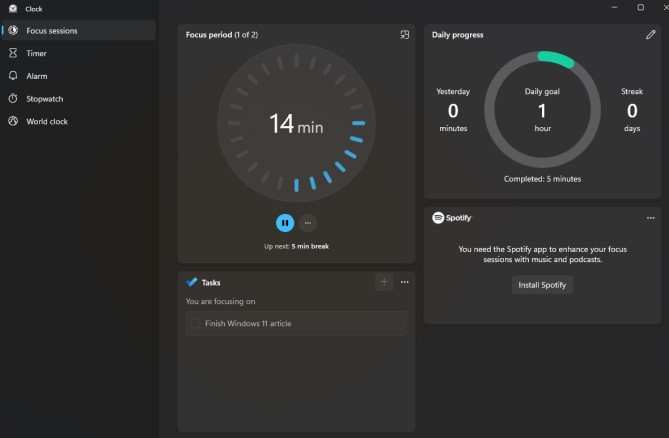
Task: Select the Finish Windows 11 article task
Action: [296, 323]
